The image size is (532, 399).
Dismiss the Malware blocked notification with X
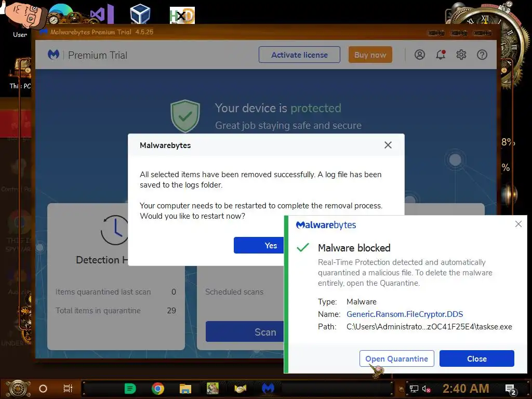(x=518, y=224)
